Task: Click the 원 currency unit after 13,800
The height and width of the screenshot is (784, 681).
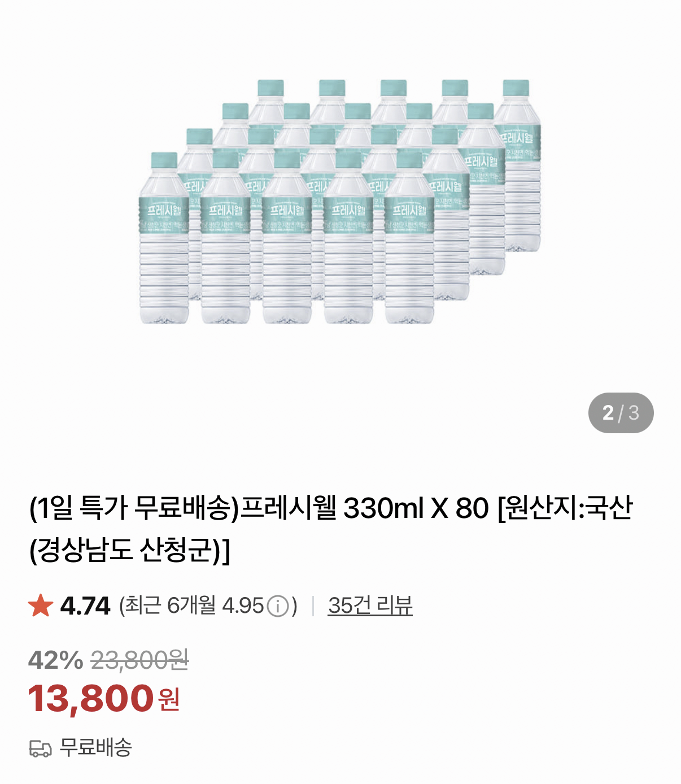Action: [x=169, y=700]
